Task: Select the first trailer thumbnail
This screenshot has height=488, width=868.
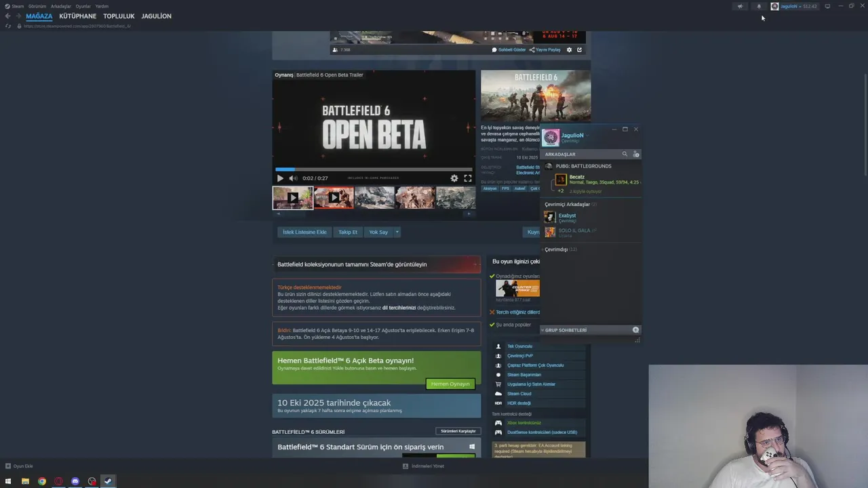Action: pyautogui.click(x=292, y=198)
